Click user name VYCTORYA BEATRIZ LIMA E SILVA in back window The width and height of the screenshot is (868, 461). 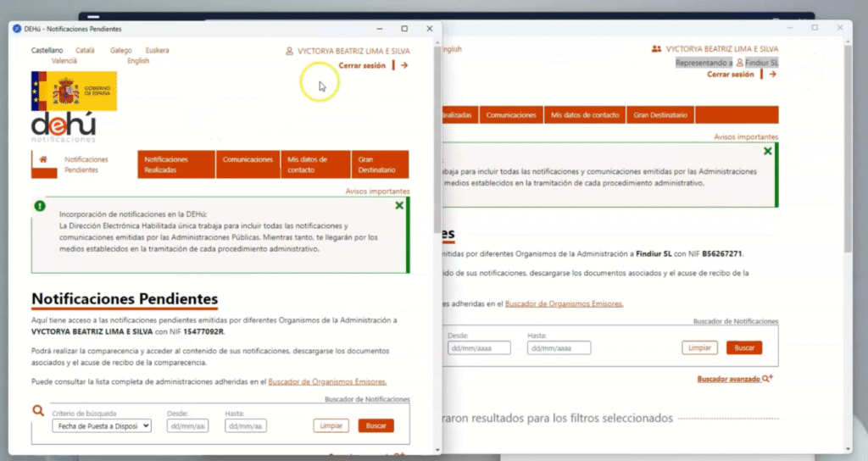click(722, 48)
